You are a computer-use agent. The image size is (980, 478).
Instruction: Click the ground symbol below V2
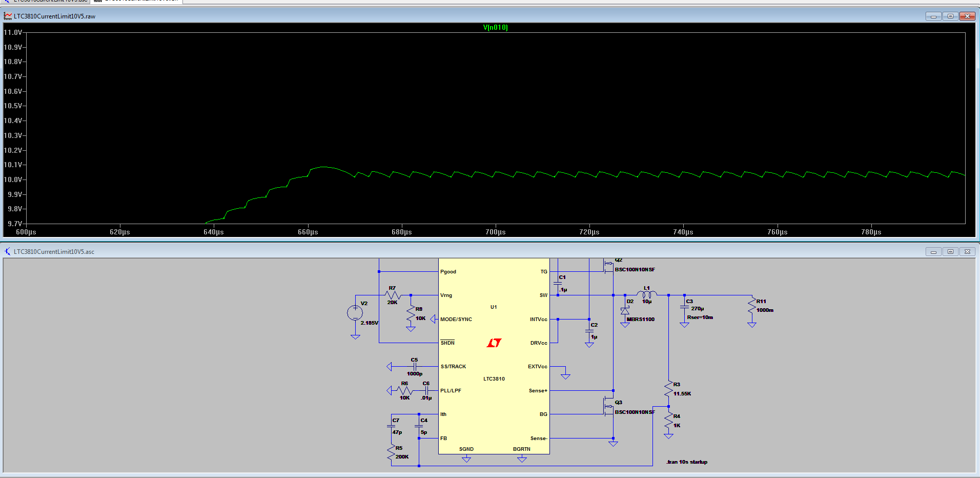click(x=355, y=337)
